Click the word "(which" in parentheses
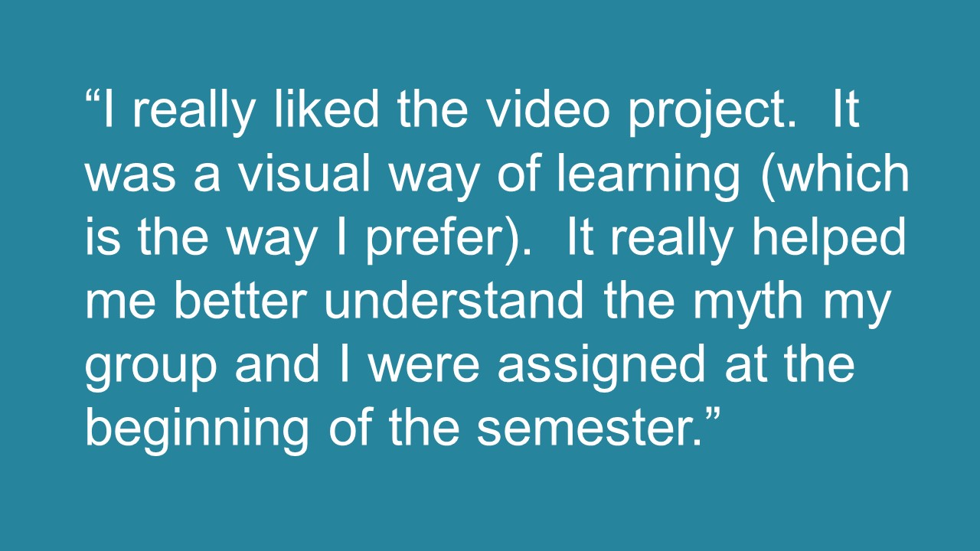 tap(836, 174)
